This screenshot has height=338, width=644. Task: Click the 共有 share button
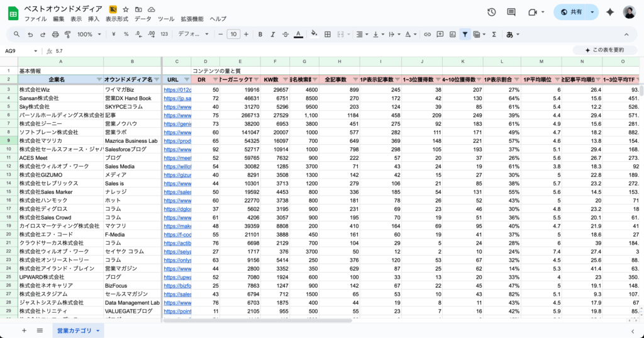571,13
